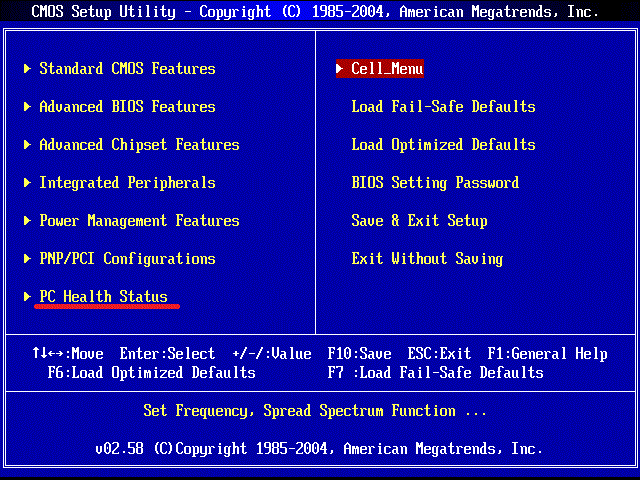The height and width of the screenshot is (480, 640).
Task: Select Exit Without Saving
Action: pyautogui.click(x=427, y=259)
